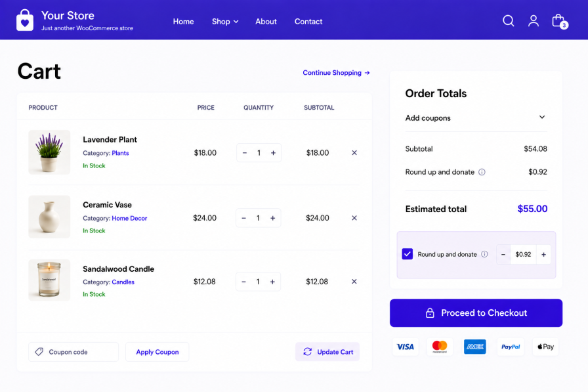Viewport: 588px width, 392px height.
Task: Focus the Coupon code input field
Action: (x=73, y=352)
